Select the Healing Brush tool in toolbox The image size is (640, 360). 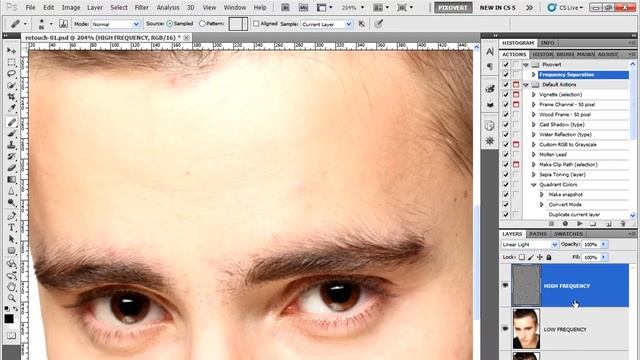[11, 122]
